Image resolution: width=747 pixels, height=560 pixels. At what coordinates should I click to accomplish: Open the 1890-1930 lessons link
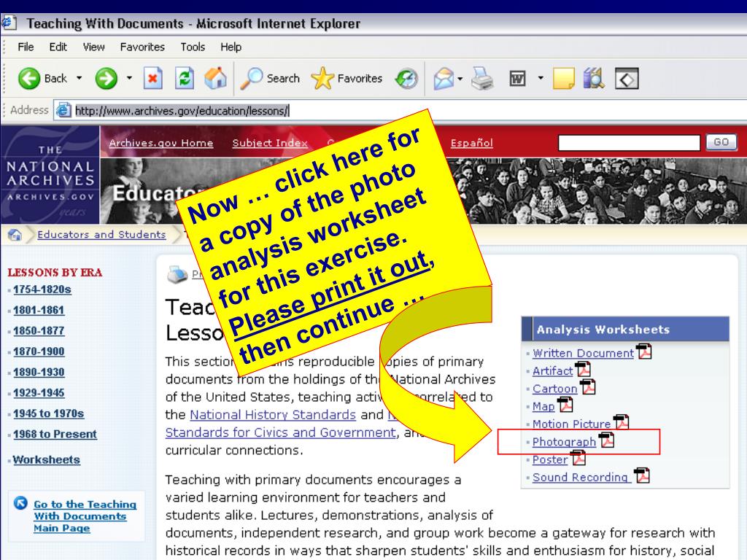click(39, 372)
